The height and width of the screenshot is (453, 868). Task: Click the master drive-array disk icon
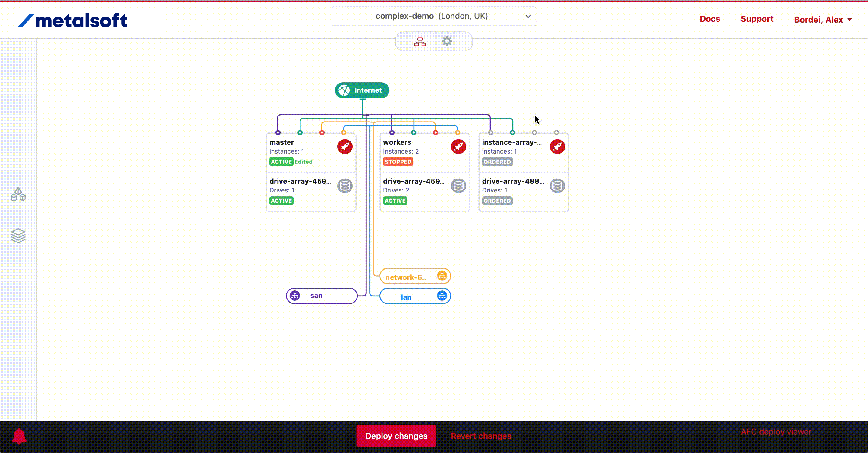pyautogui.click(x=345, y=186)
